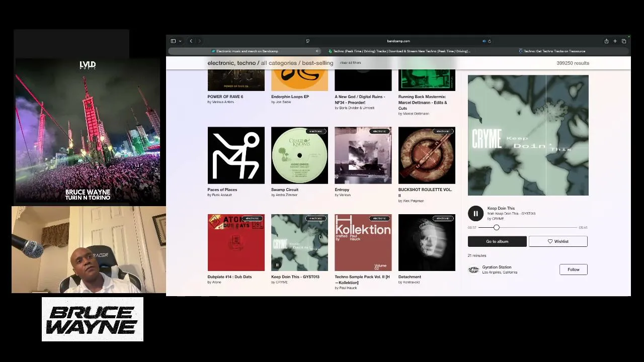Click the Entropy album title
The height and width of the screenshot is (362, 644).
[342, 190]
